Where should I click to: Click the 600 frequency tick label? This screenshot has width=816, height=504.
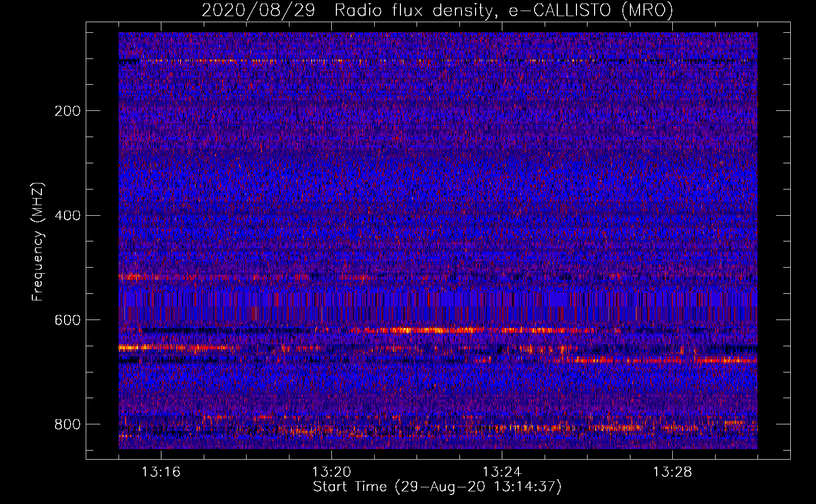(67, 321)
